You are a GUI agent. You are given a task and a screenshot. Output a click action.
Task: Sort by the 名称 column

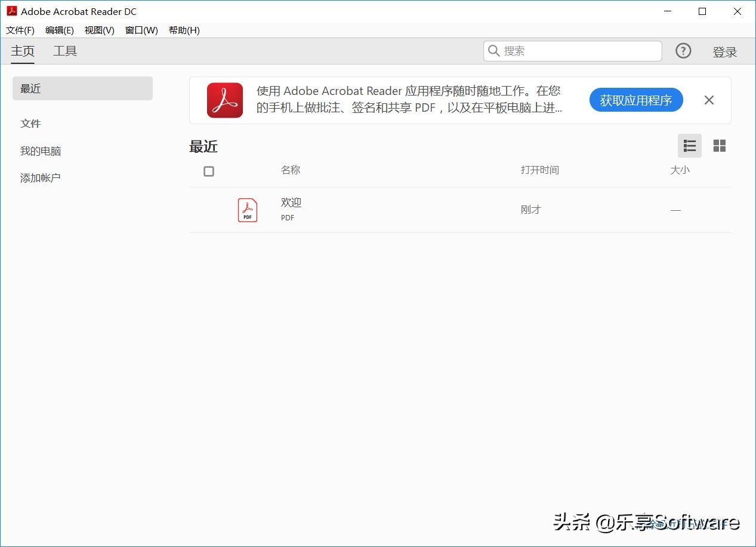point(291,170)
